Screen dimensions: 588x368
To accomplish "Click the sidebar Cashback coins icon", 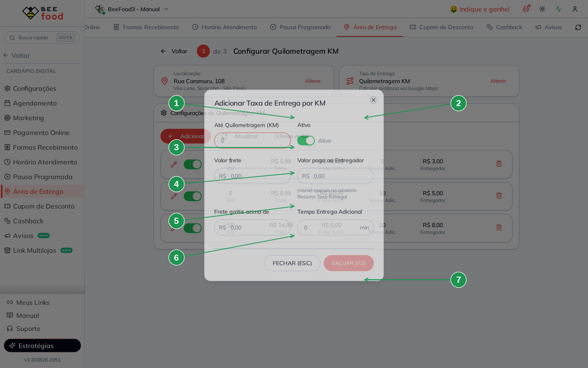I will tap(7, 221).
